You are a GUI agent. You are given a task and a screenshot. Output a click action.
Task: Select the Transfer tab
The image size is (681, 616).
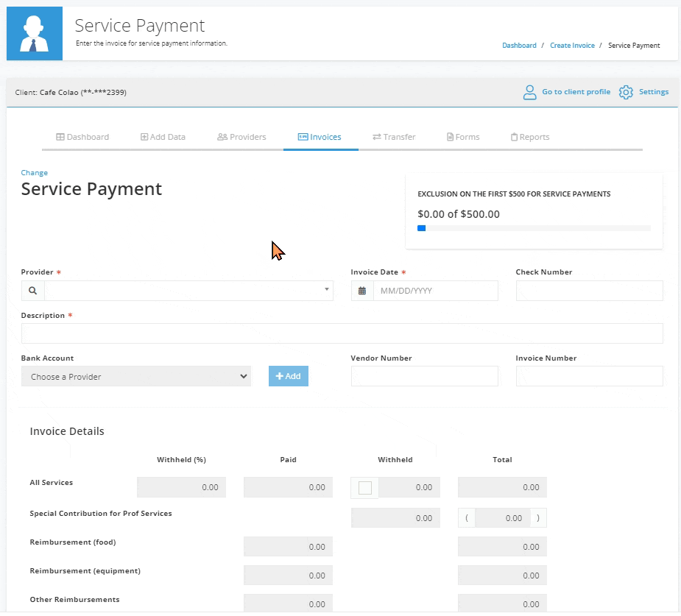394,137
